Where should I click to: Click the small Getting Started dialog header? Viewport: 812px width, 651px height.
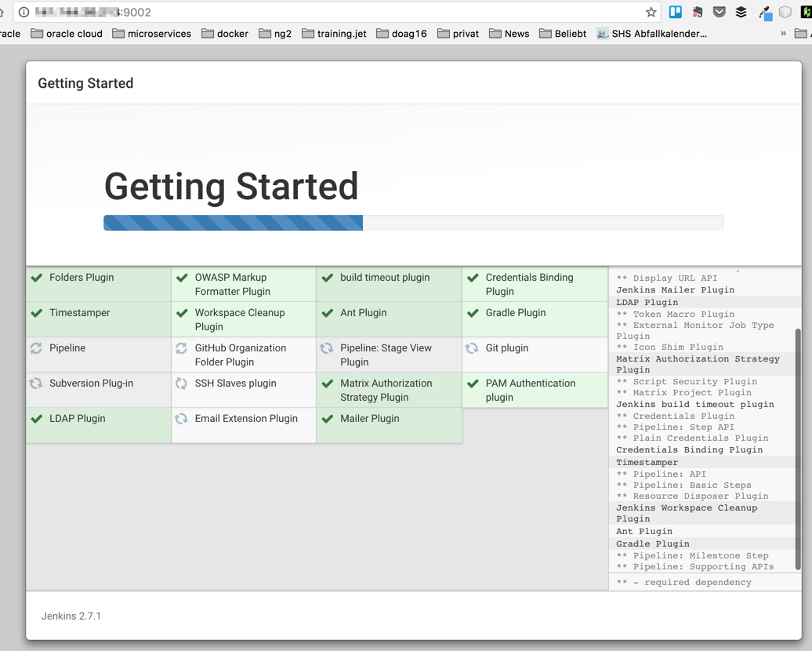[85, 83]
